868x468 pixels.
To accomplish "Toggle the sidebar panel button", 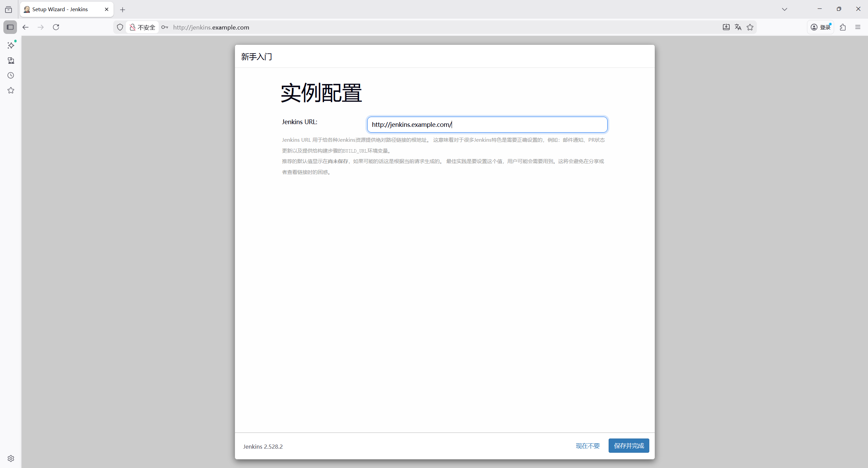I will 10,27.
